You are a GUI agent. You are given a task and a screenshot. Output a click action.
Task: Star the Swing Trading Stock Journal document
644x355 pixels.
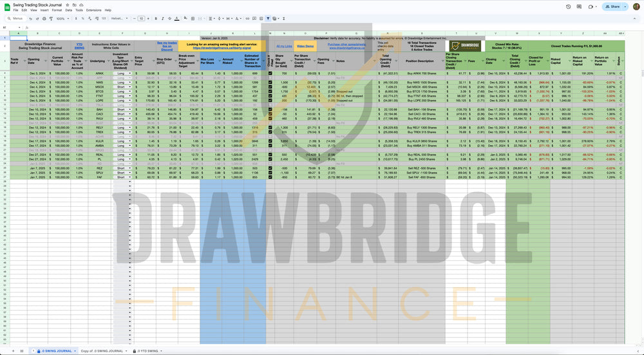pos(68,5)
